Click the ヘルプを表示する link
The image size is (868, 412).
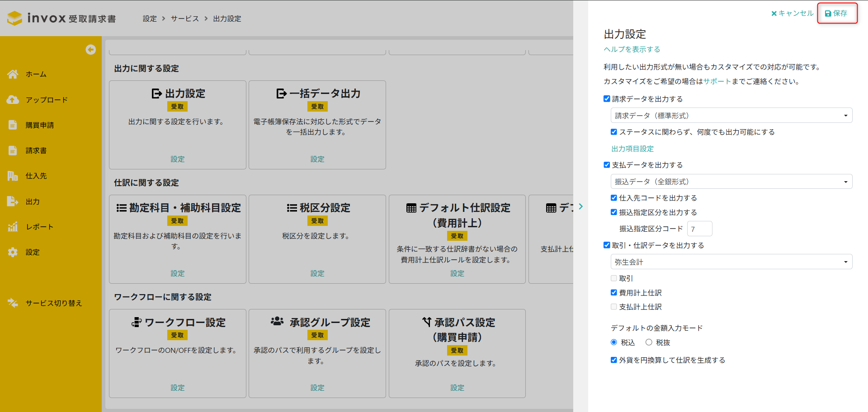point(632,49)
